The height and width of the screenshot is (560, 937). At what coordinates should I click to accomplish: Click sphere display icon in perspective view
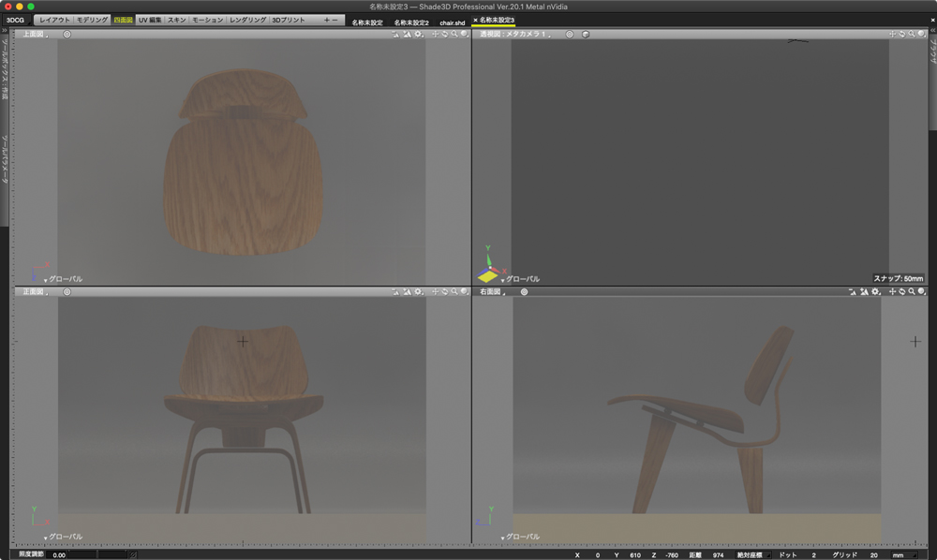click(x=921, y=34)
